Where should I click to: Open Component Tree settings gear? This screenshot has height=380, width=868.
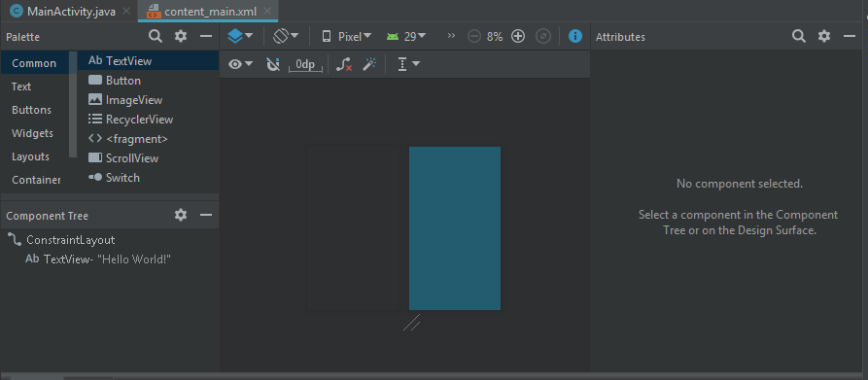[x=181, y=215]
